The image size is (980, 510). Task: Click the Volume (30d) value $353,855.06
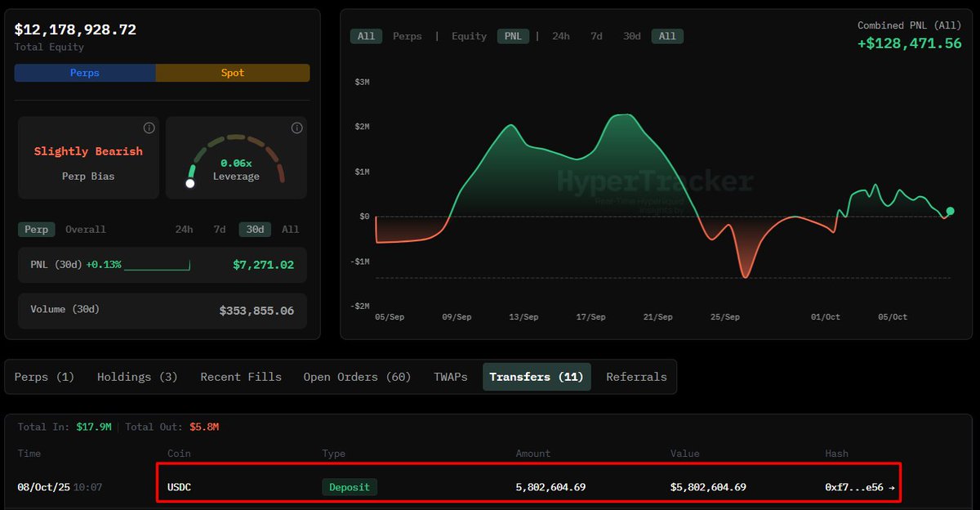[256, 311]
